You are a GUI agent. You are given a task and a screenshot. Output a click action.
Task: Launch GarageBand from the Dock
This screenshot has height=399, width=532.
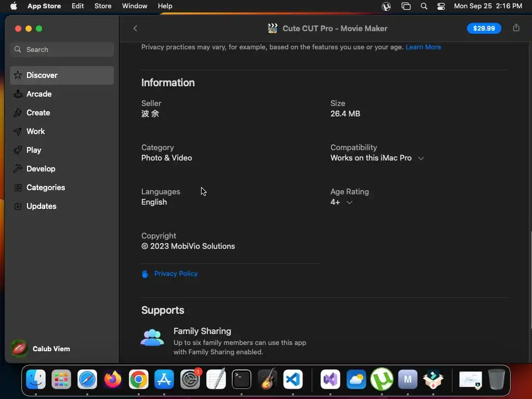coord(268,379)
